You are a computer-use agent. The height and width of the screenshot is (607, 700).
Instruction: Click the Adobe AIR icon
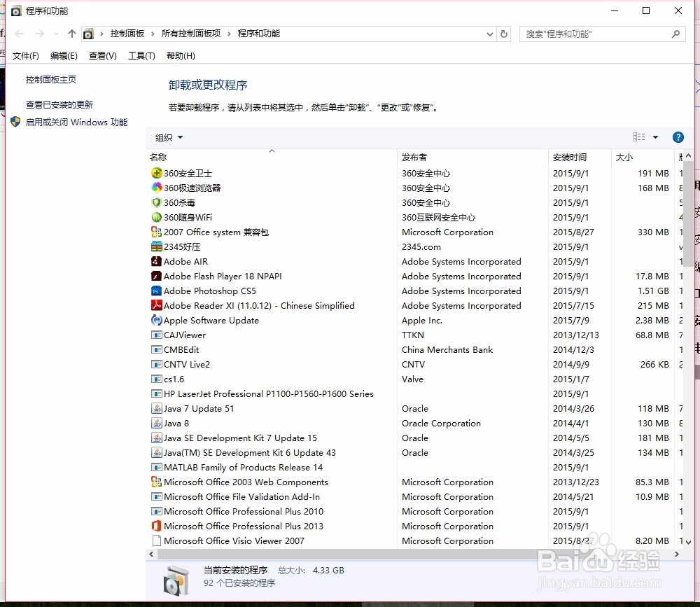click(156, 261)
